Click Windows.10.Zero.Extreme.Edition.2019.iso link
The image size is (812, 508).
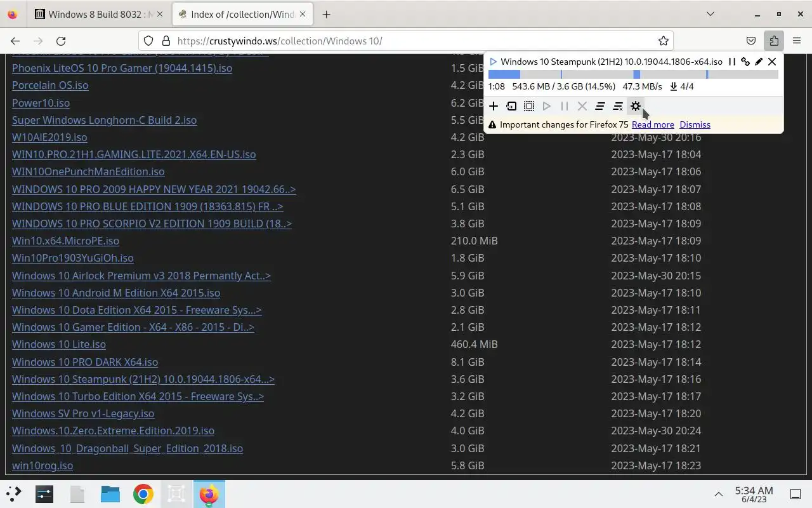pos(113,431)
